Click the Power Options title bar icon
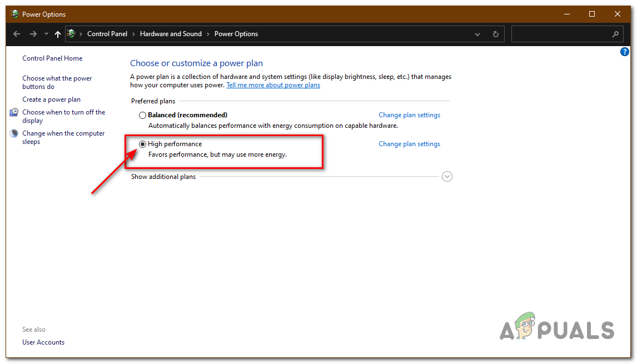The image size is (637, 364). (x=14, y=14)
